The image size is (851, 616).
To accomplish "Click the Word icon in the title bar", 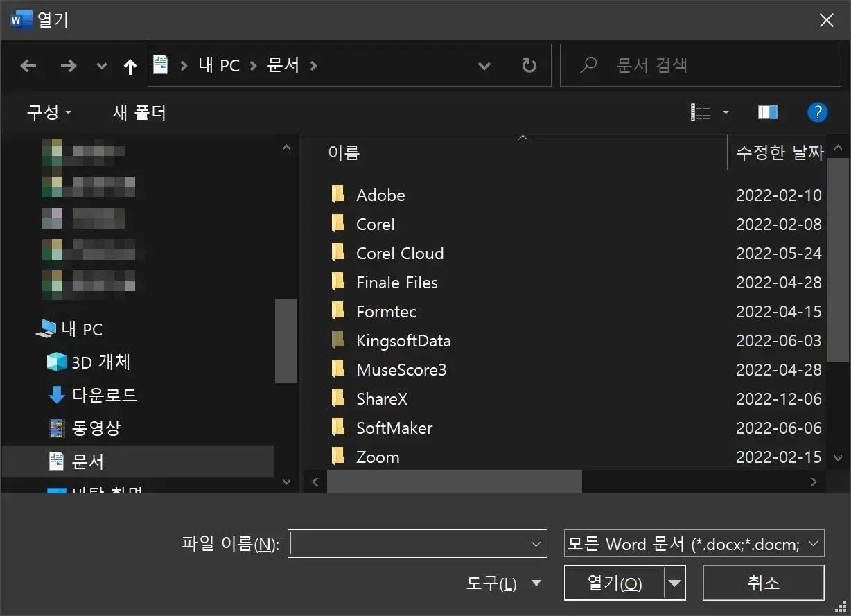I will 20,19.
